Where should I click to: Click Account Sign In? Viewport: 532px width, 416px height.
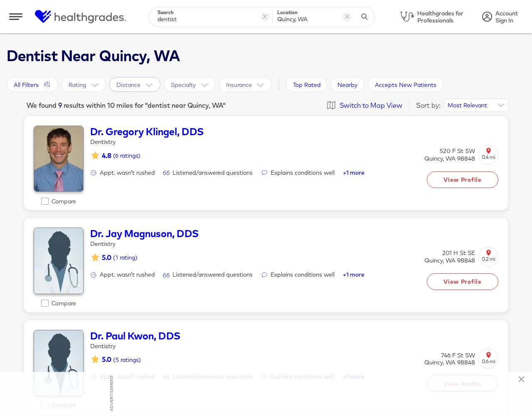(x=506, y=17)
